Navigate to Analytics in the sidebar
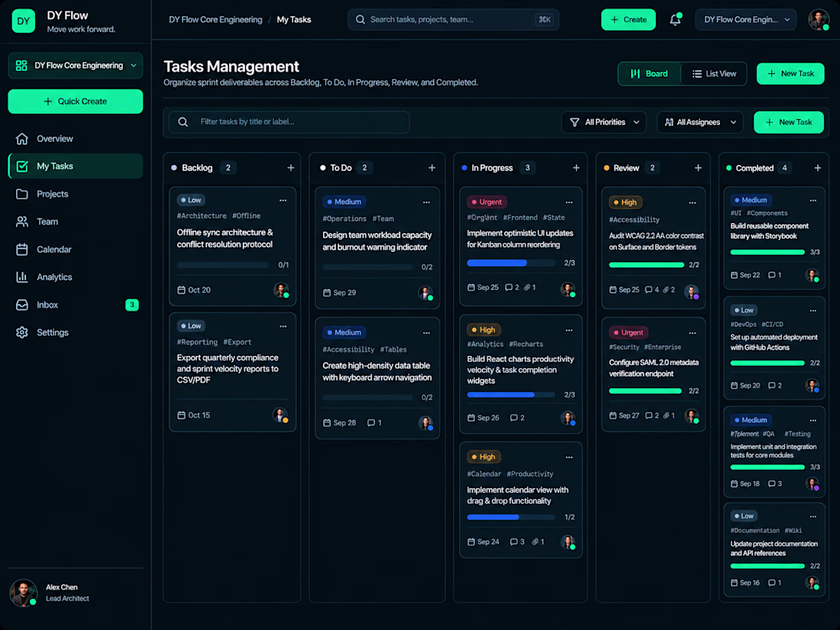The image size is (840, 630). coord(76,277)
